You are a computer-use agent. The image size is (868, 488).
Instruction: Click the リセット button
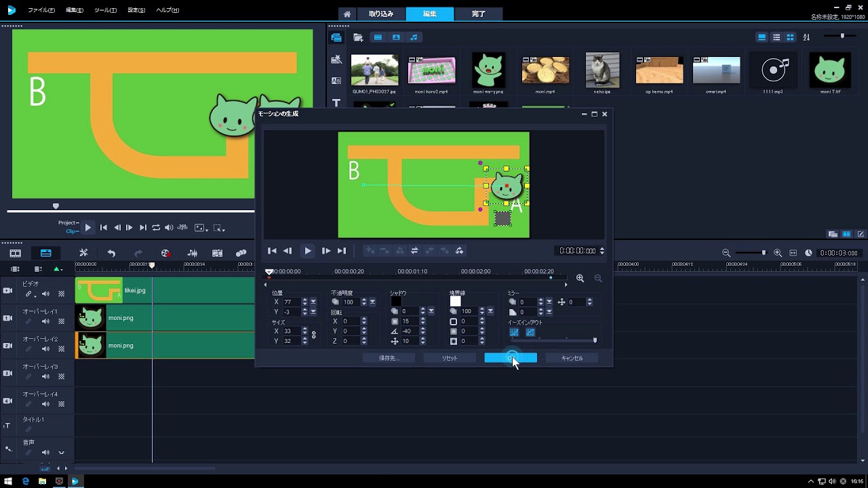[449, 358]
